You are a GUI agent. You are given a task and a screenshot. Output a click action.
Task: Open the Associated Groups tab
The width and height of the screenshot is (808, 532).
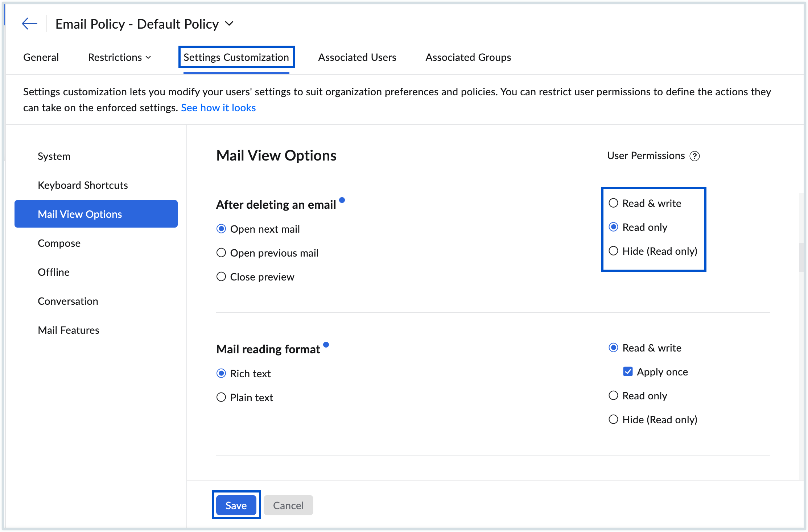pyautogui.click(x=468, y=57)
